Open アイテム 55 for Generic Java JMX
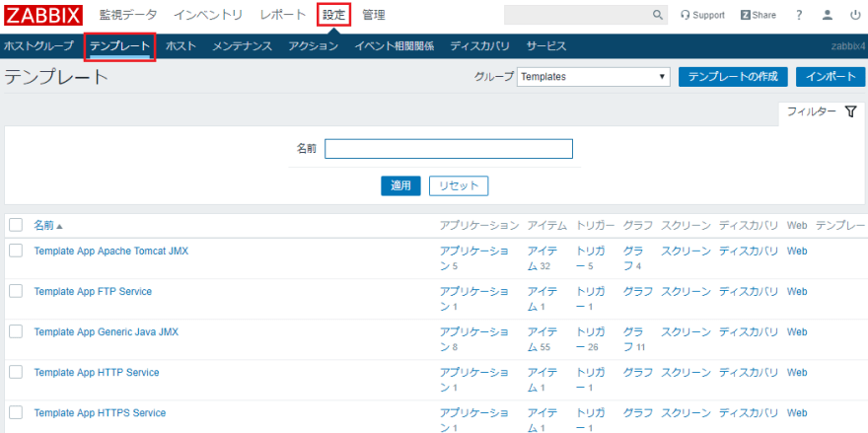868x433 pixels. 543,339
